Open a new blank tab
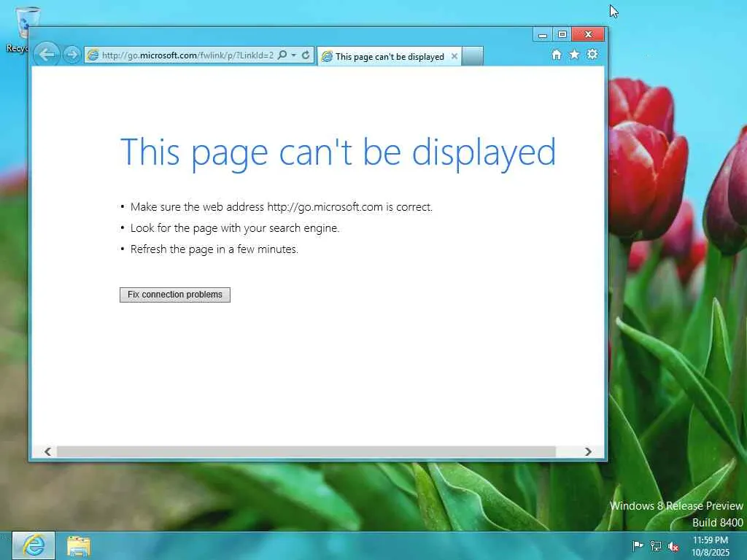The height and width of the screenshot is (560, 747). pyautogui.click(x=473, y=56)
